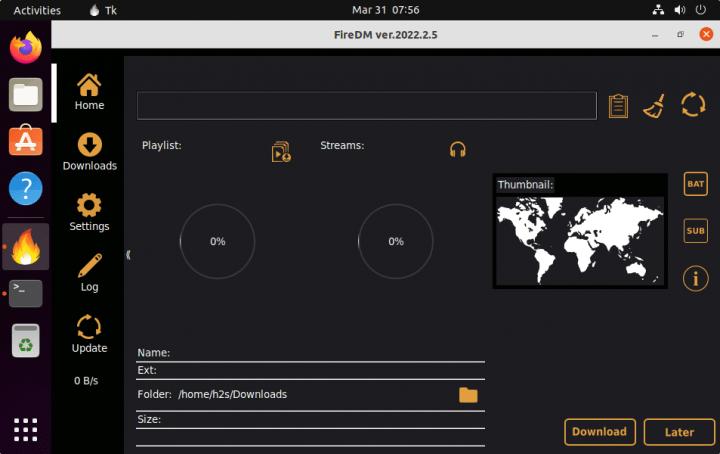Click the paste from clipboard icon

pyautogui.click(x=618, y=106)
